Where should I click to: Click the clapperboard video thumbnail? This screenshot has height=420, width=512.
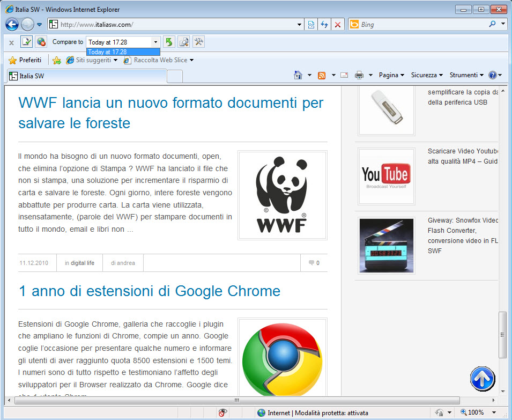coord(387,246)
